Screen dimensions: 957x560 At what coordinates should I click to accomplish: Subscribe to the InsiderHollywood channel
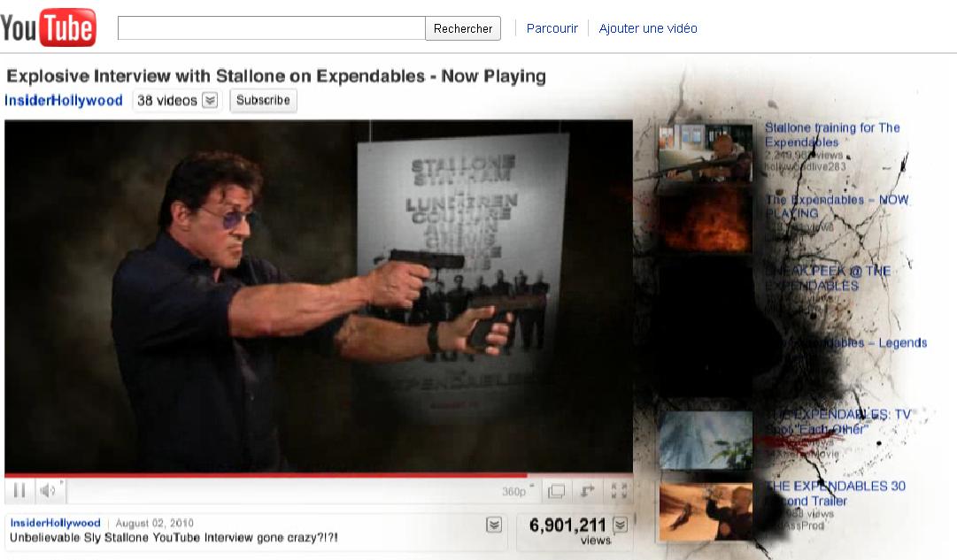click(263, 100)
